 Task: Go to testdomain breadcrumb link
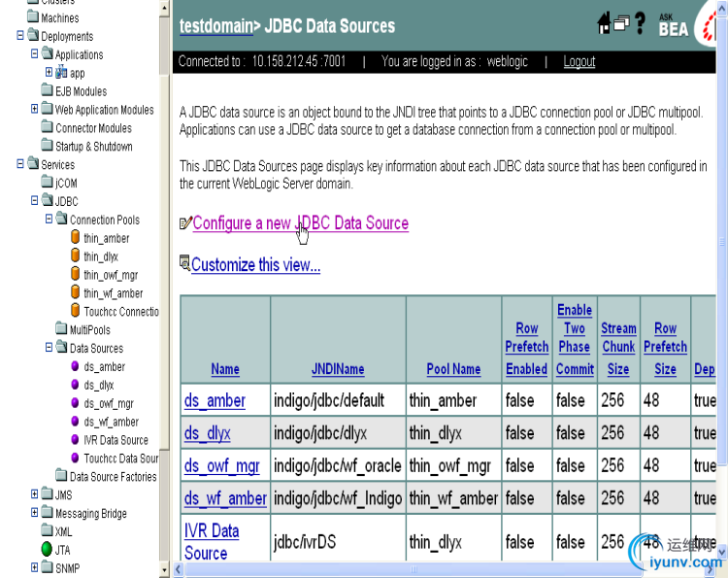click(216, 26)
